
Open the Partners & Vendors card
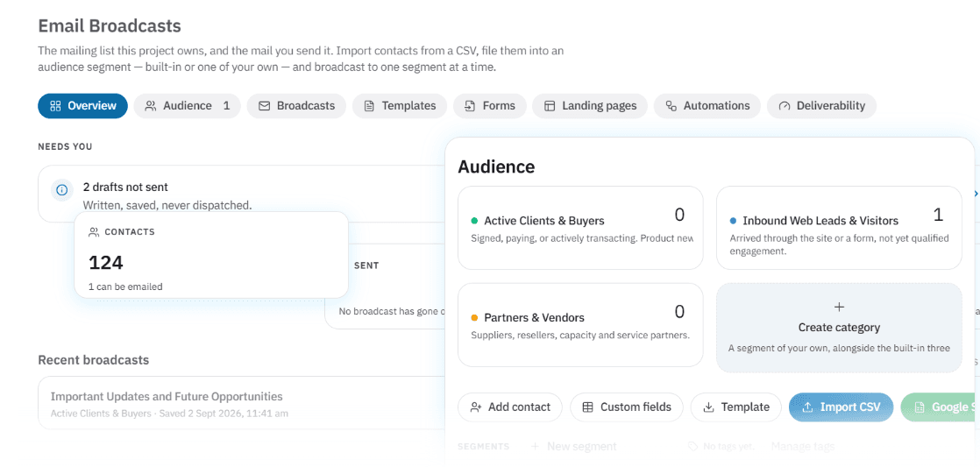580,325
